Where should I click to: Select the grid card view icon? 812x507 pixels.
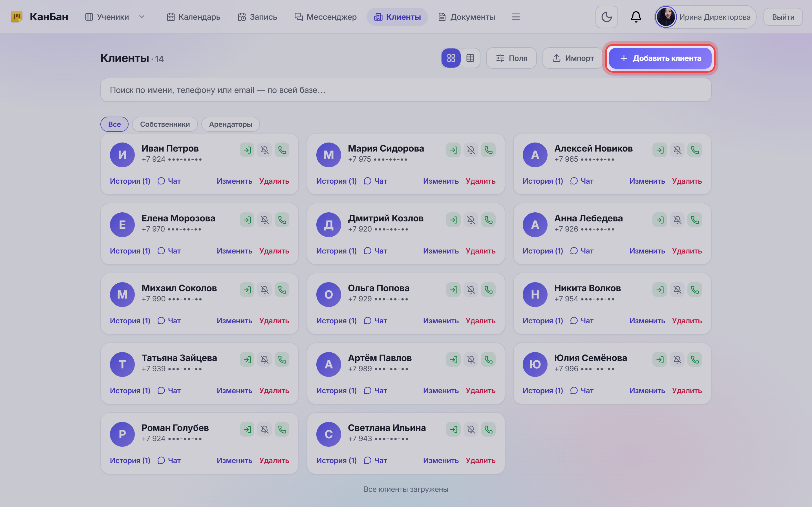point(451,58)
